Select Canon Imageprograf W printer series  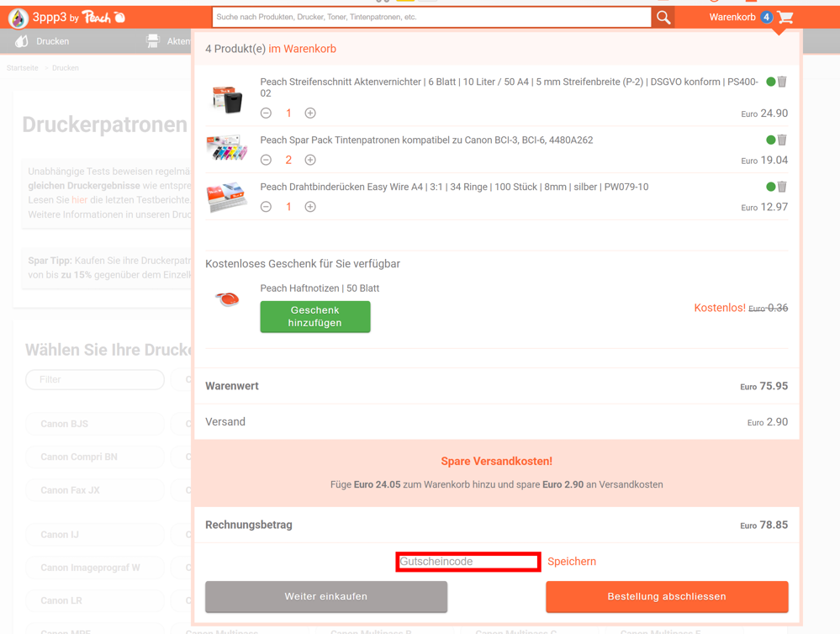pyautogui.click(x=95, y=568)
